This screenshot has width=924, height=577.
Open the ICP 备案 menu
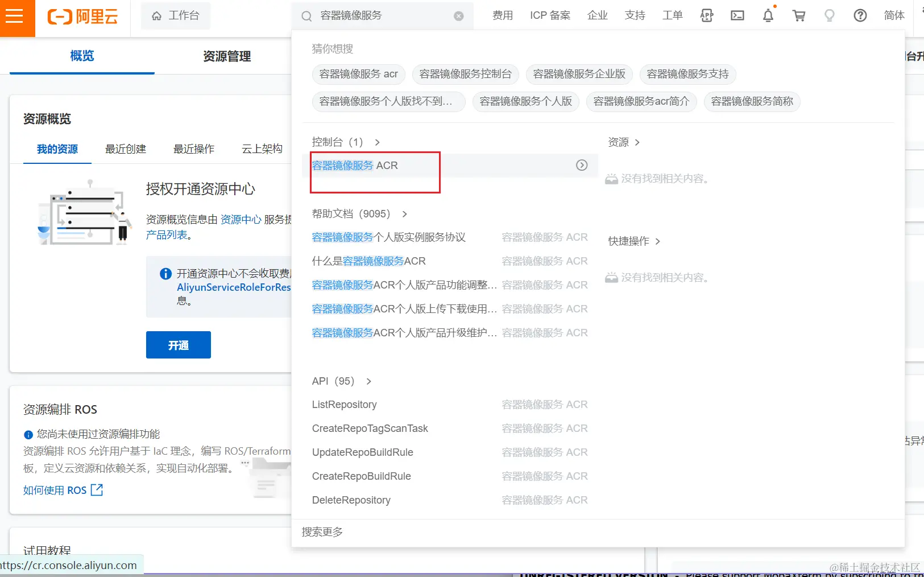(x=550, y=15)
